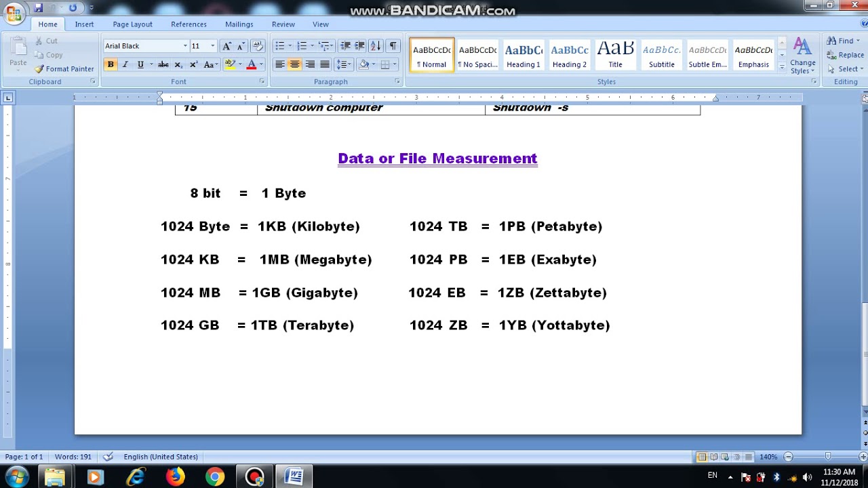Apply the Heading 1 style
Viewport: 868px width, 488px height.
point(524,55)
